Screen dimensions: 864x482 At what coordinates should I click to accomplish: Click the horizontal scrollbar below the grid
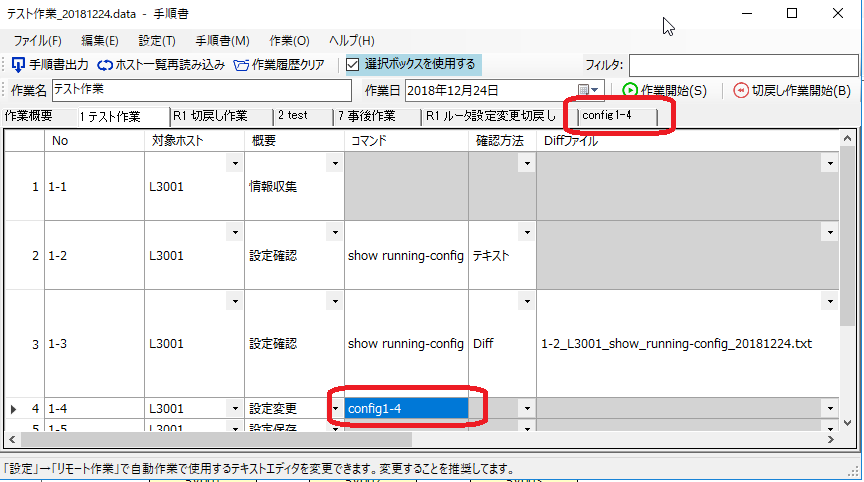pos(210,440)
